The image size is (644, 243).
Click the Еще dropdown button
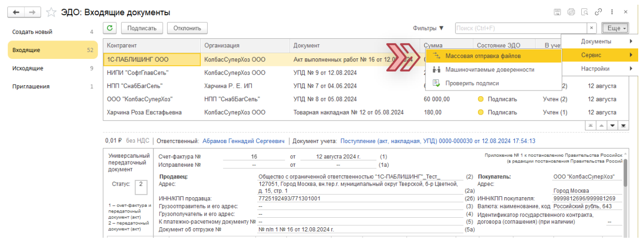coord(617,28)
